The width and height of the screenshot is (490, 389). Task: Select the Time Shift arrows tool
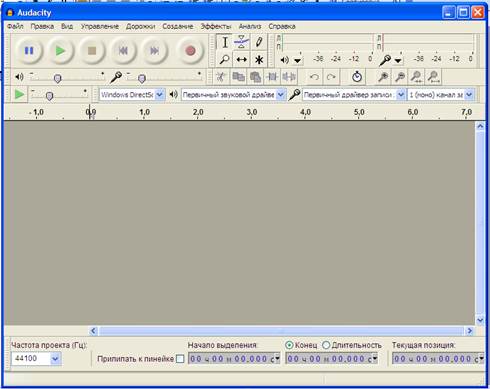pyautogui.click(x=241, y=60)
